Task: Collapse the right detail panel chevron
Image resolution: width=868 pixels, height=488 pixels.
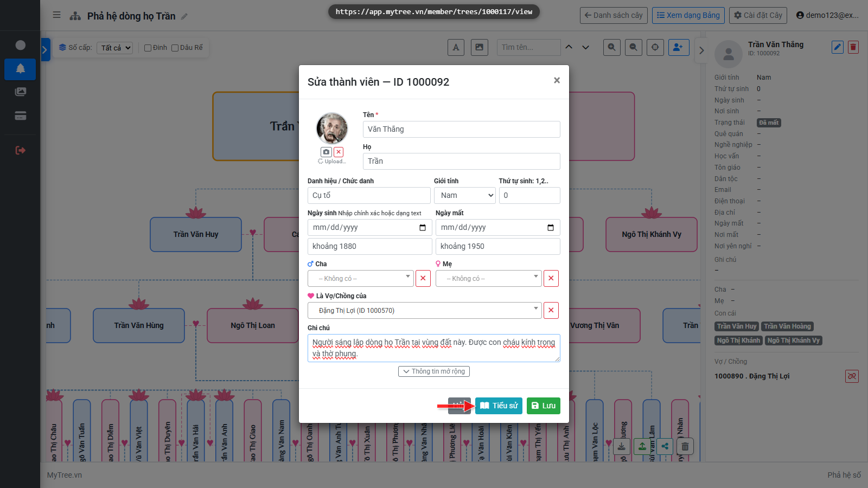Action: point(701,50)
